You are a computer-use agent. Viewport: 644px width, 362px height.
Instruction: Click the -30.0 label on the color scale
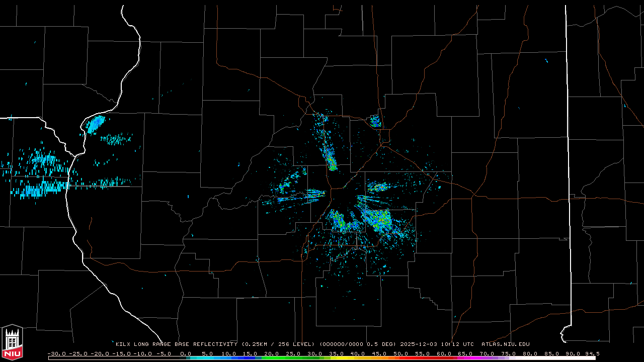coord(56,353)
